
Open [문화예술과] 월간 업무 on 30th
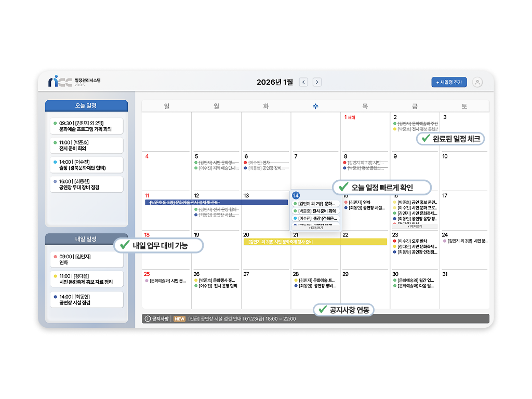(414, 280)
